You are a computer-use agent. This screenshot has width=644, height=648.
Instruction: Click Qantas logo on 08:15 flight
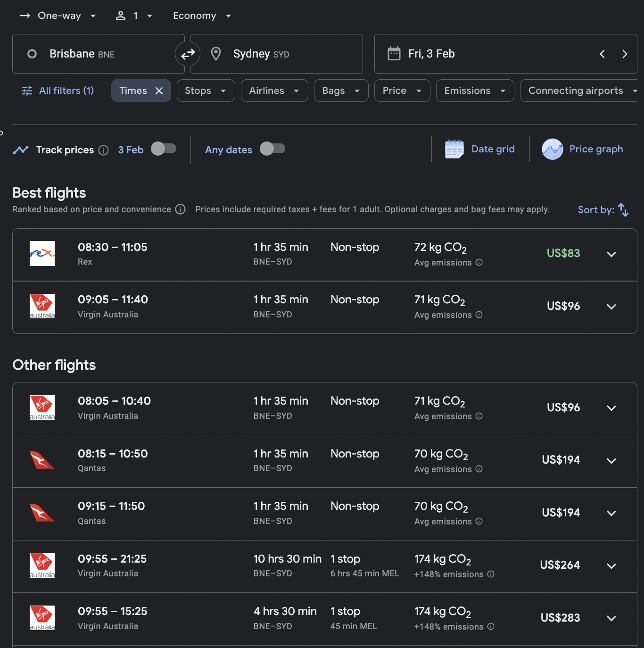click(42, 460)
